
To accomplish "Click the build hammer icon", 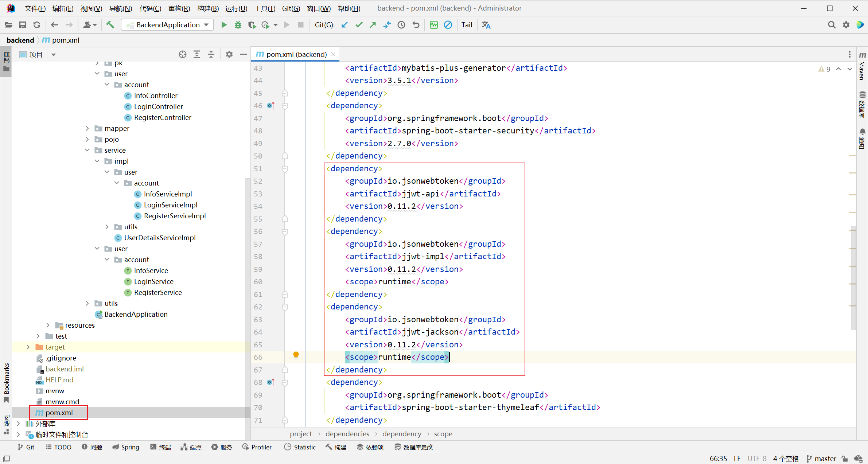I will tap(110, 25).
